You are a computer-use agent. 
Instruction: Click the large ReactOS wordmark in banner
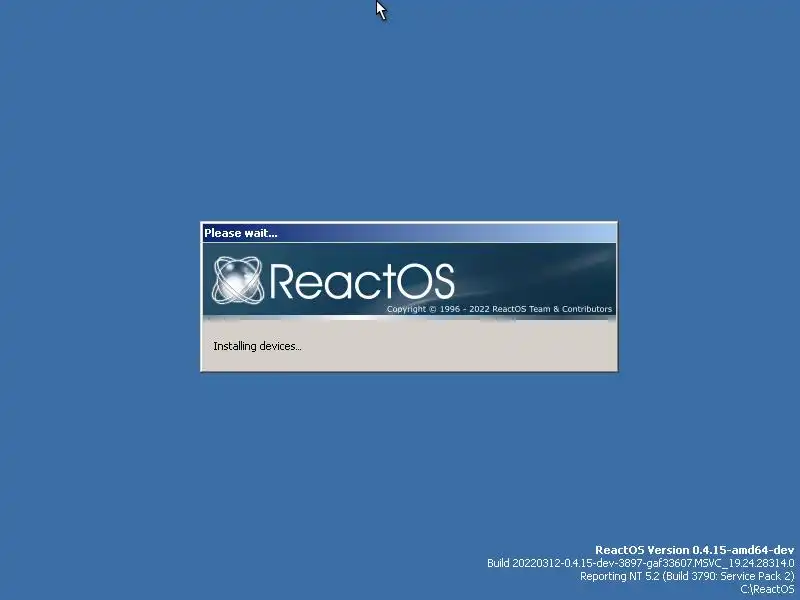pyautogui.click(x=361, y=281)
